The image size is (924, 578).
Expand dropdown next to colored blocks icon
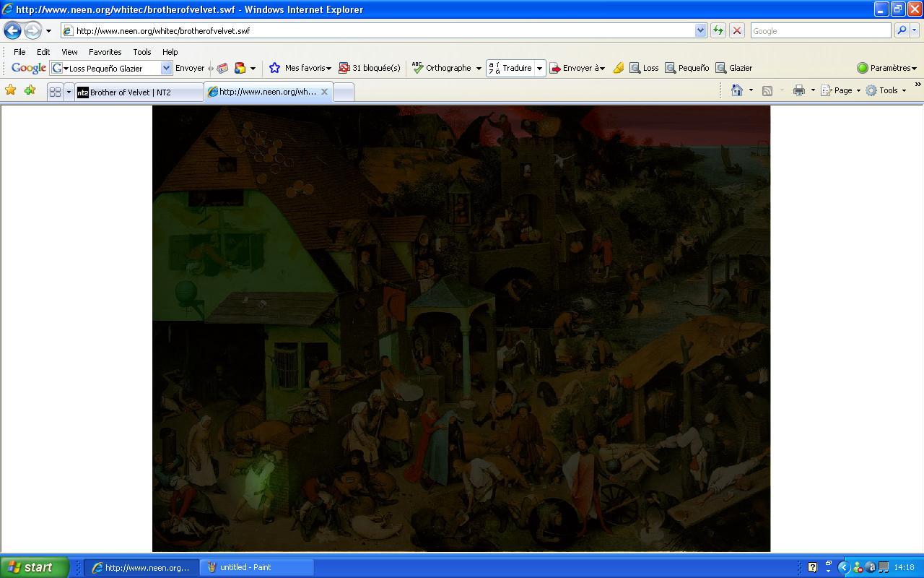tap(253, 69)
